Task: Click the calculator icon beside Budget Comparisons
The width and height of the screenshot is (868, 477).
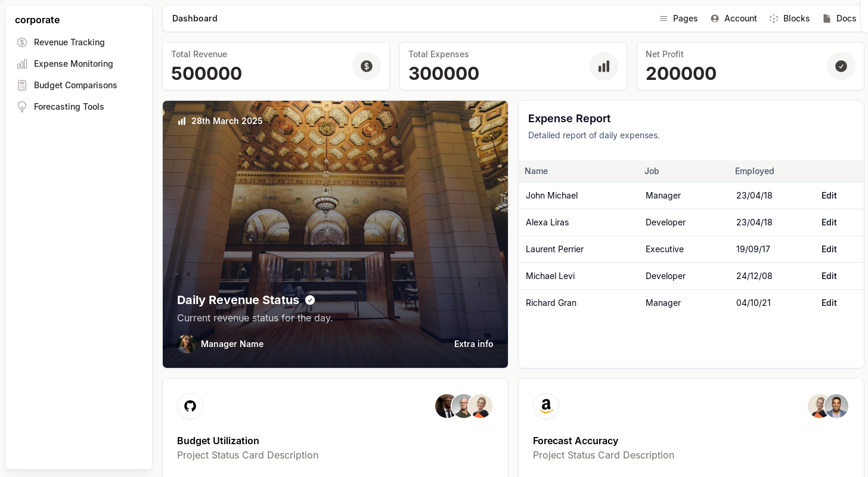Action: point(22,85)
